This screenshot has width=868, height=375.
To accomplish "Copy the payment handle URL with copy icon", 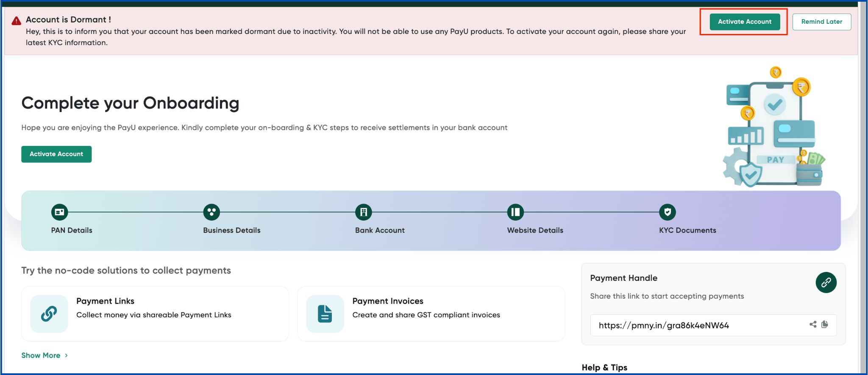I will pos(824,325).
